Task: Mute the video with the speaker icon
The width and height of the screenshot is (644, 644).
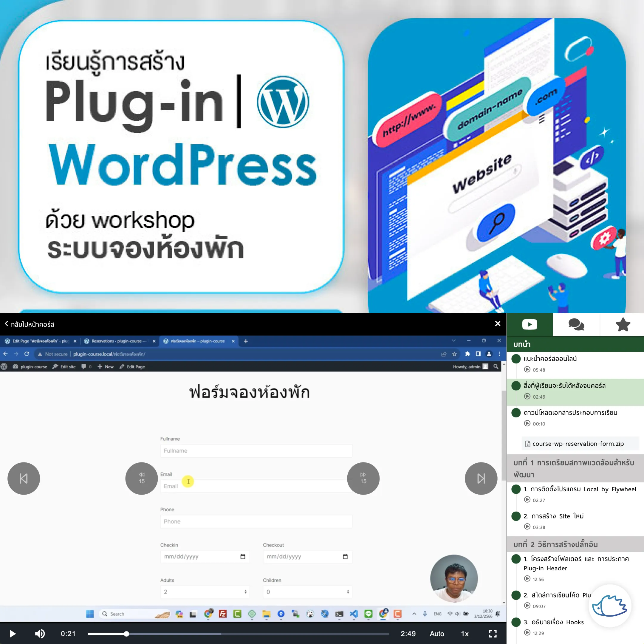Action: pos(40,633)
